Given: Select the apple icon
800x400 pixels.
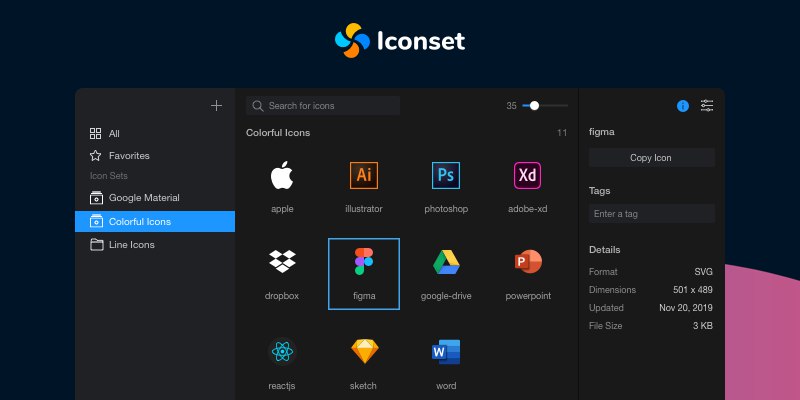Looking at the screenshot, I should 282,176.
